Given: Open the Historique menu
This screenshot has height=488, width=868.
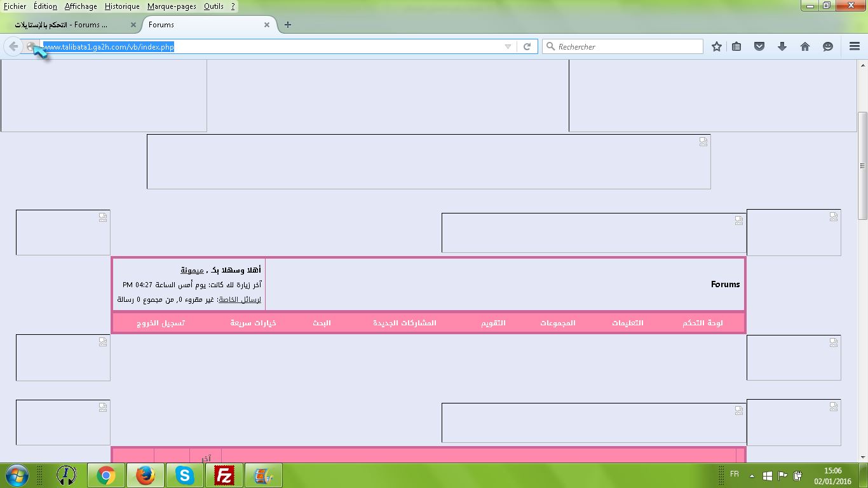Looking at the screenshot, I should tap(122, 6).
